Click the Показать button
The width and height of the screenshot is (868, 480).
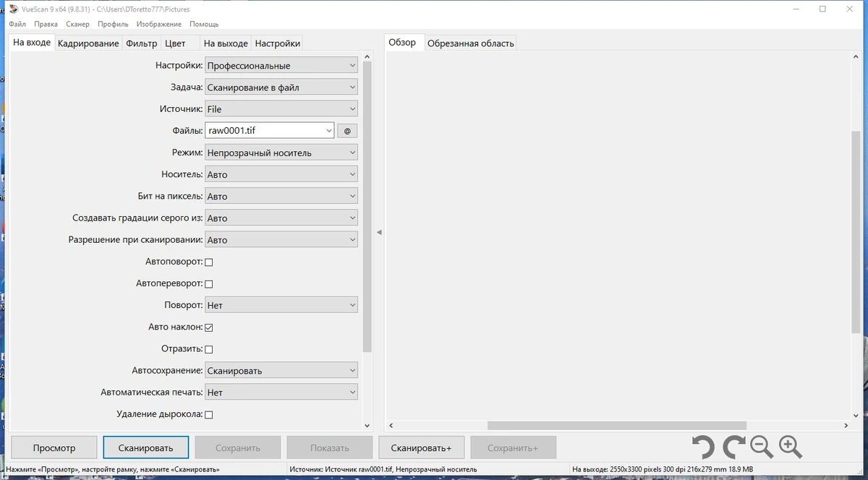pyautogui.click(x=329, y=447)
